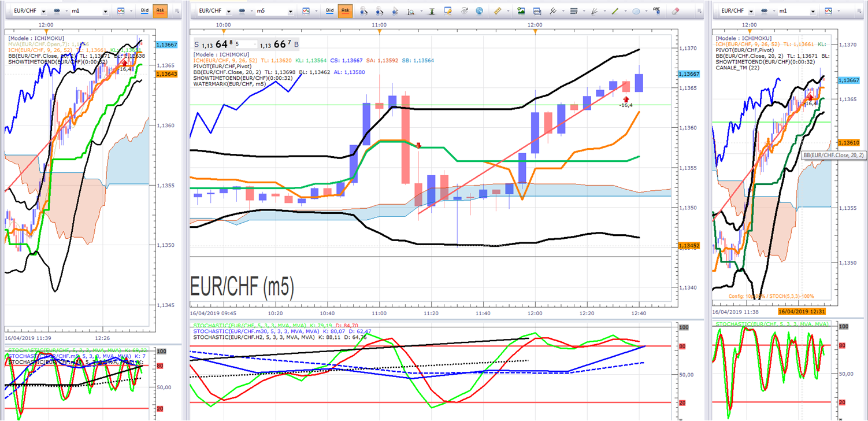Viewport: 868px width, 421px height.
Task: Click the eye refresh icon
Action: 465,11
